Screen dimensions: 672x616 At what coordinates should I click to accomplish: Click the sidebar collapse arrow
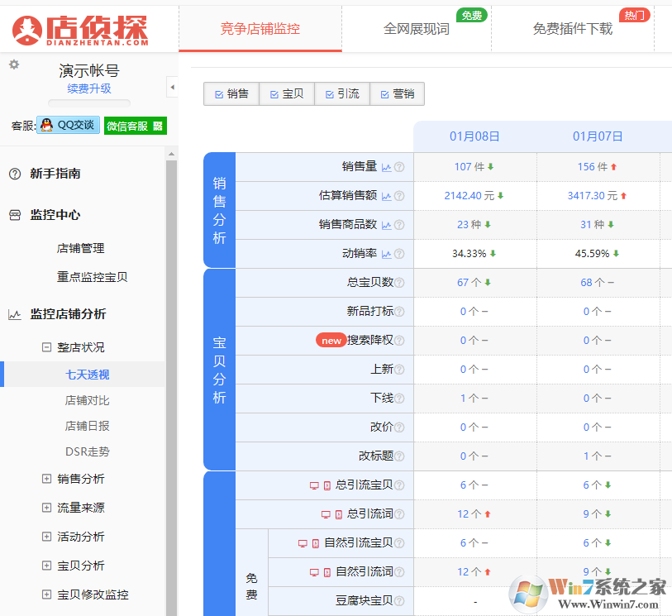(172, 86)
